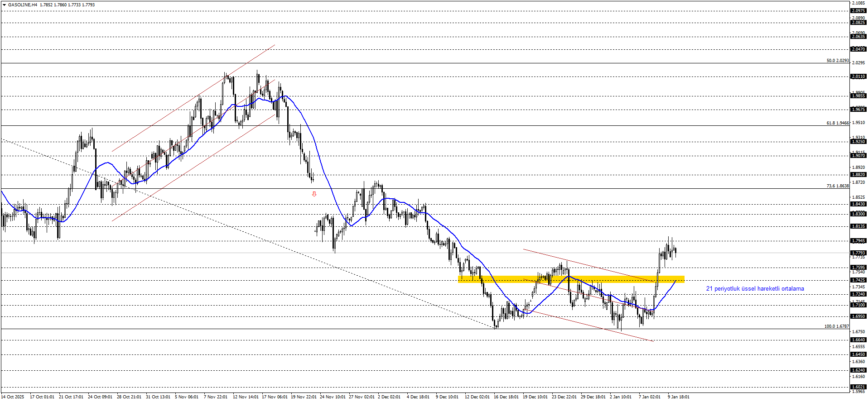
Task: Click the 2.0110 horizontal line price tag
Action: pyautogui.click(x=858, y=77)
